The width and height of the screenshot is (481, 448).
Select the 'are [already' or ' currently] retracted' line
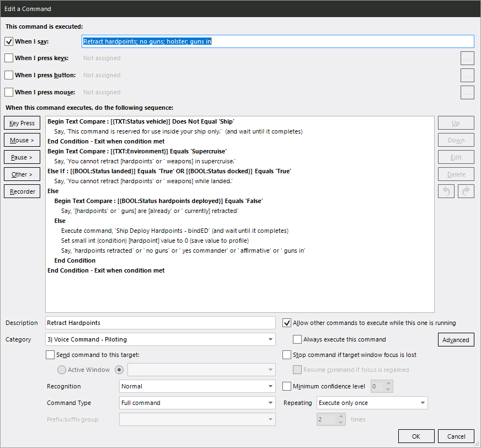coord(149,211)
